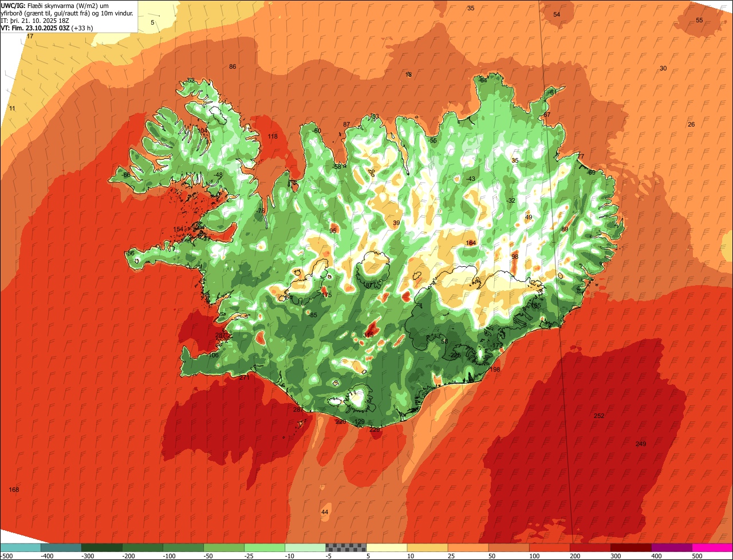Click the value 118 in the northwest bay
Screen dimensions: 733x560
click(x=273, y=136)
